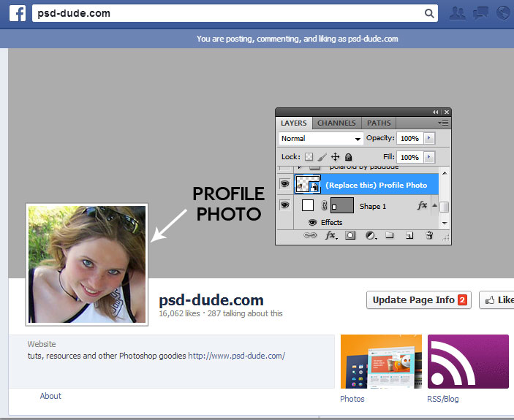Open the About link
The height and width of the screenshot is (420, 514).
tap(50, 396)
